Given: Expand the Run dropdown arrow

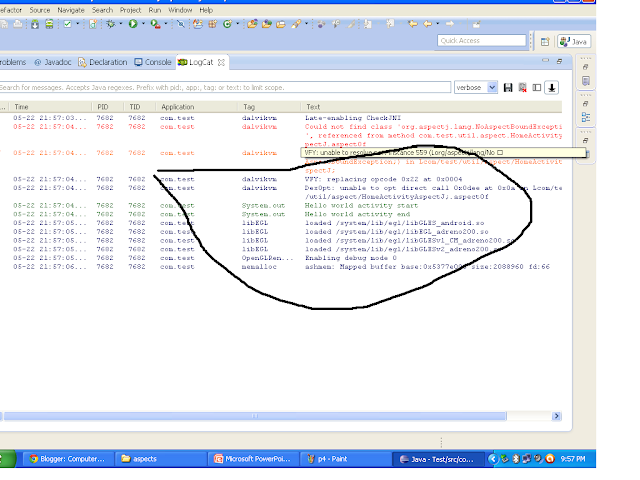Looking at the screenshot, I should (x=143, y=24).
